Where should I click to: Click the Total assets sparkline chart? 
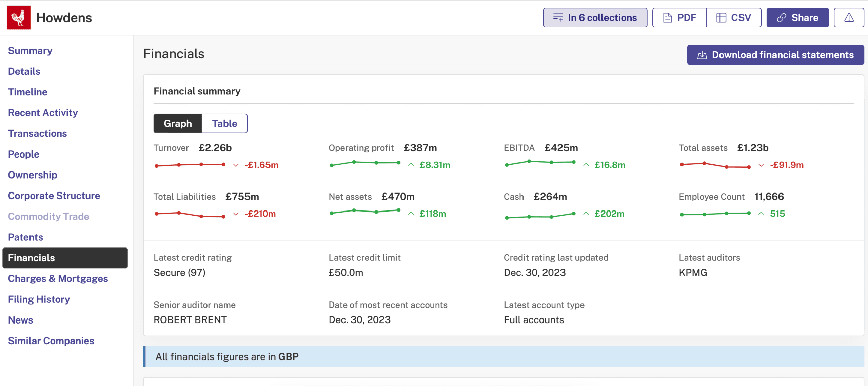(715, 165)
